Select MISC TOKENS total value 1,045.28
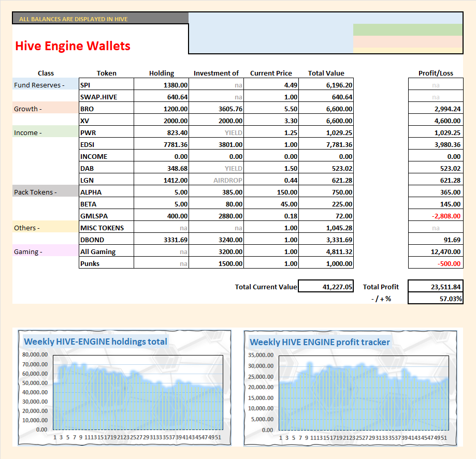Image resolution: width=476 pixels, height=459 pixels. click(x=326, y=227)
